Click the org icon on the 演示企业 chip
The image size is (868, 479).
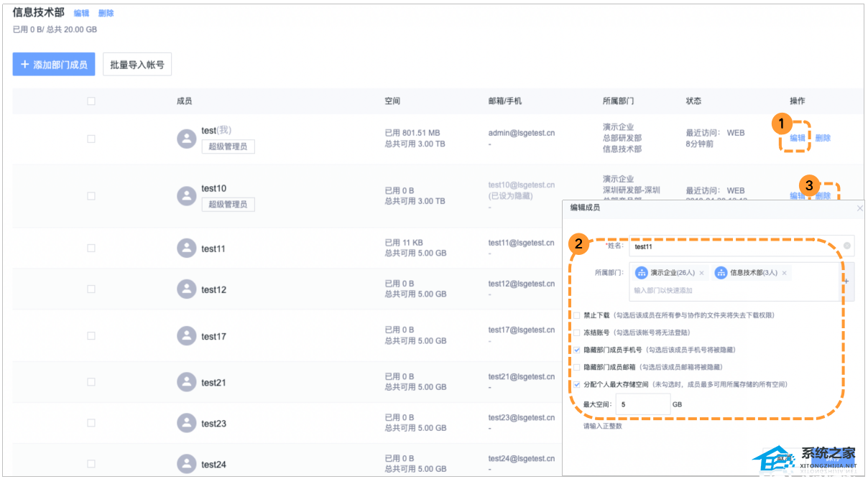[x=642, y=273]
